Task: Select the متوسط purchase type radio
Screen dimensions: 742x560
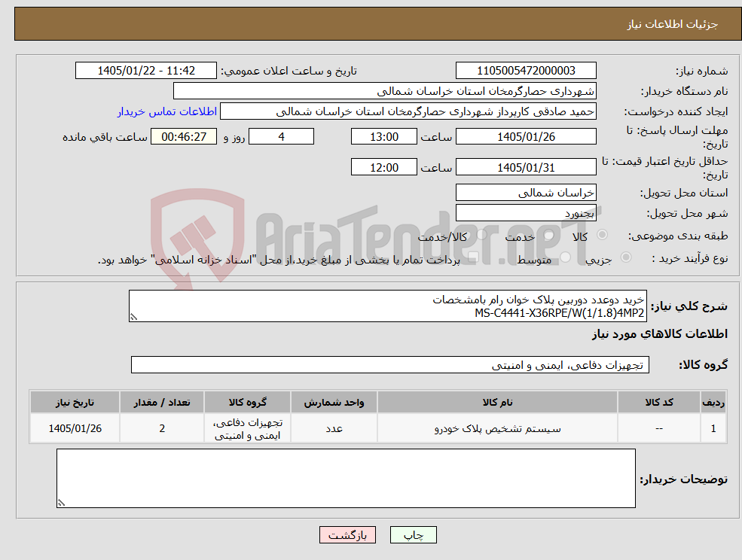Action: [566, 257]
